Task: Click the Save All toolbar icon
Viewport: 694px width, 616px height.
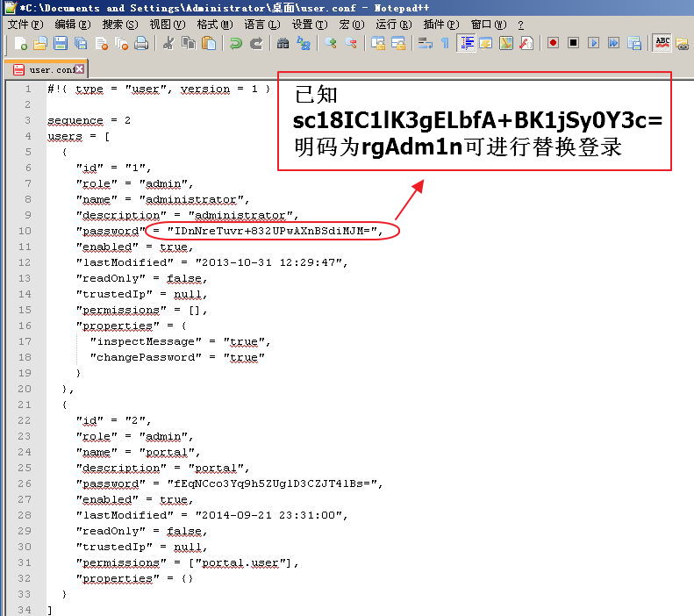Action: [81, 43]
